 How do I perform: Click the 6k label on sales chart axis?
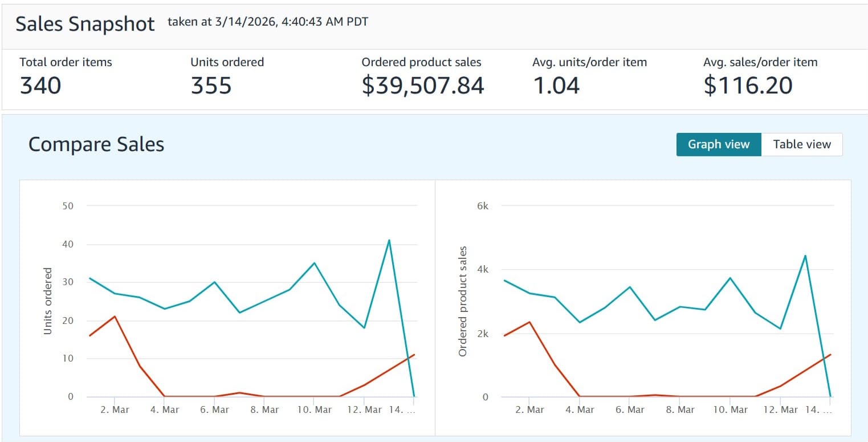coord(483,206)
